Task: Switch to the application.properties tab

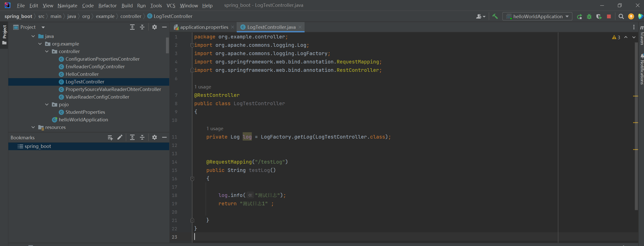Action: coord(204,27)
